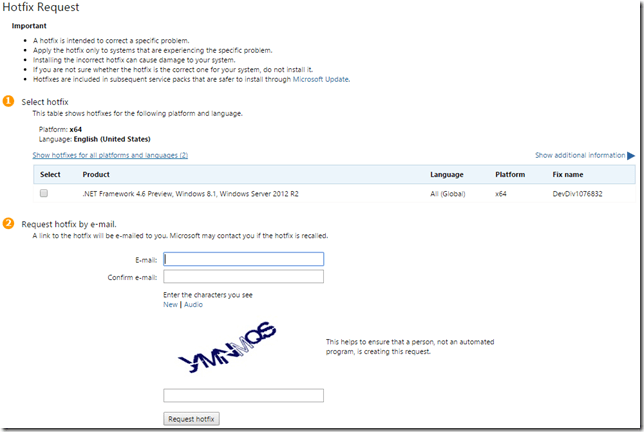Click the orange step 1 number icon
The height and width of the screenshot is (432, 644).
click(x=9, y=102)
